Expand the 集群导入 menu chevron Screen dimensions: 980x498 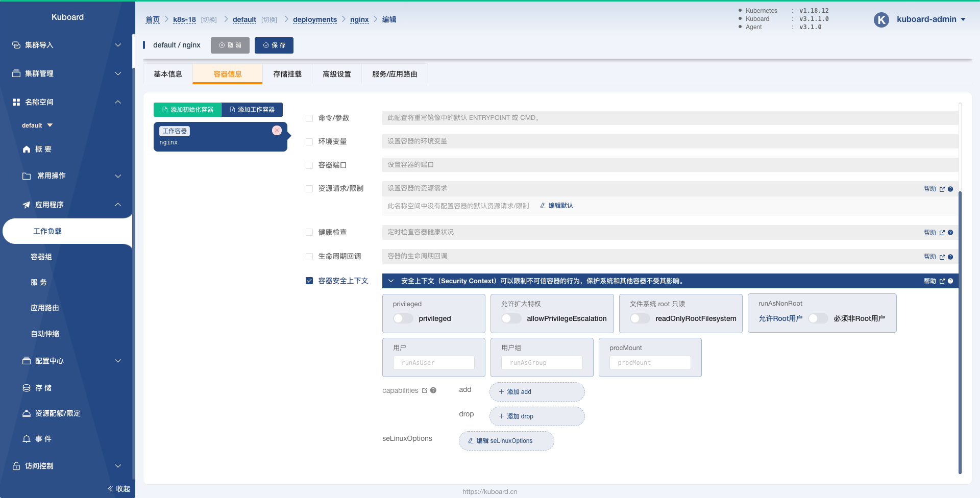tap(118, 45)
